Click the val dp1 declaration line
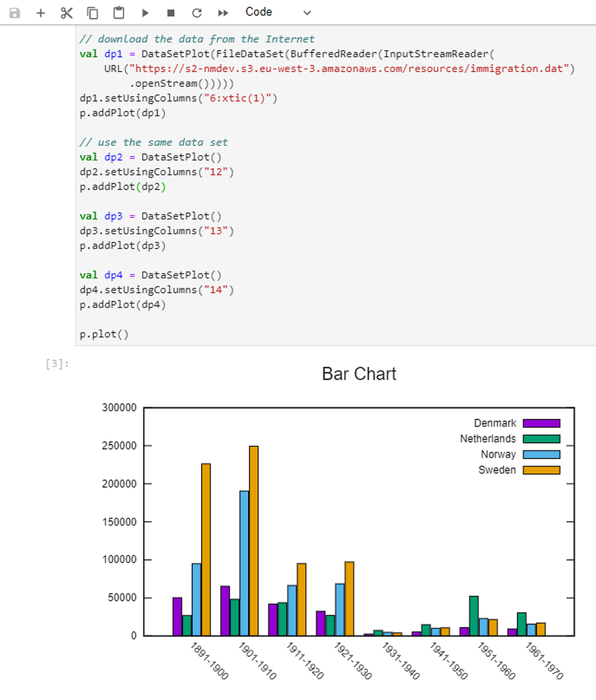 point(287,54)
